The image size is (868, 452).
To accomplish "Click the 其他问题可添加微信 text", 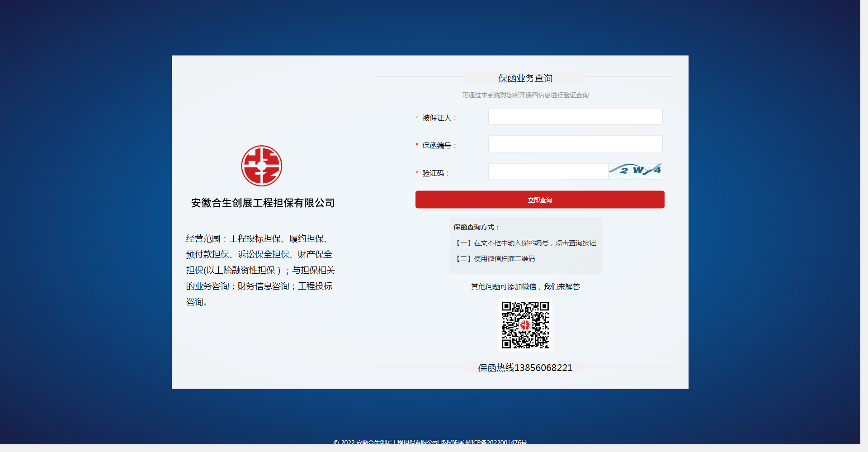I will (x=525, y=286).
